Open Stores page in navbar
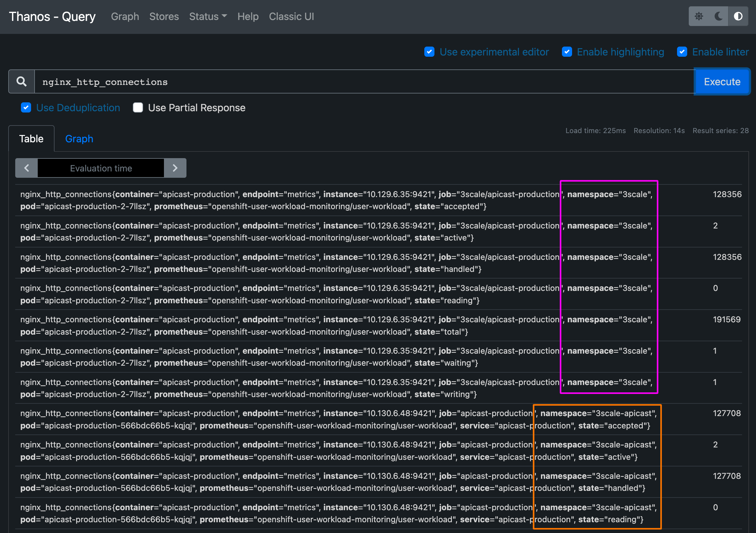This screenshot has width=756, height=533. (164, 16)
